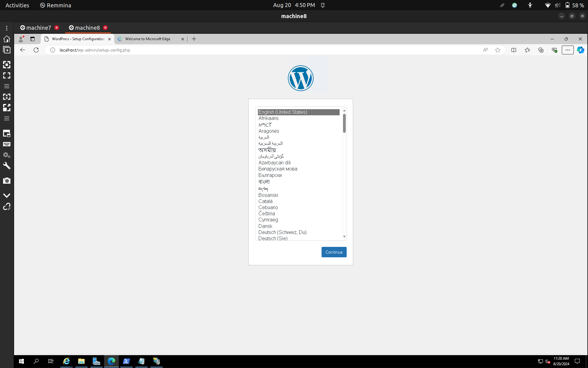This screenshot has width=588, height=368.
Task: Choose Deutsch (Schweiz, Du) language
Action: (x=282, y=232)
